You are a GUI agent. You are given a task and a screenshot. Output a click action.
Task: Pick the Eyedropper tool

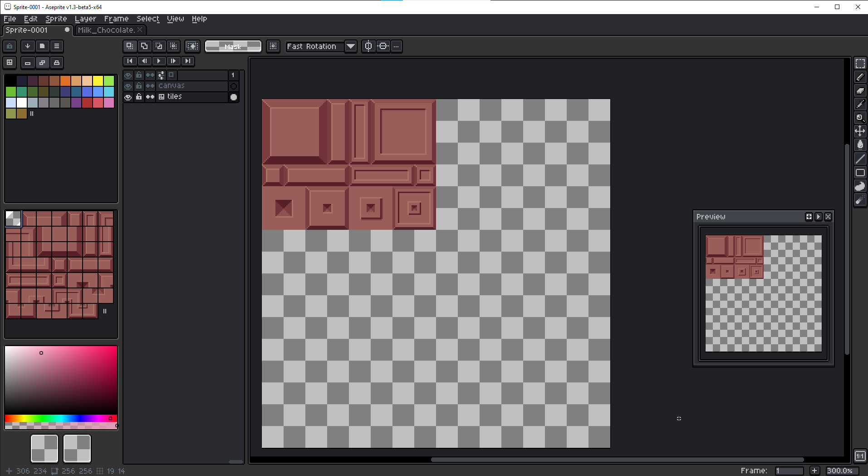click(860, 104)
